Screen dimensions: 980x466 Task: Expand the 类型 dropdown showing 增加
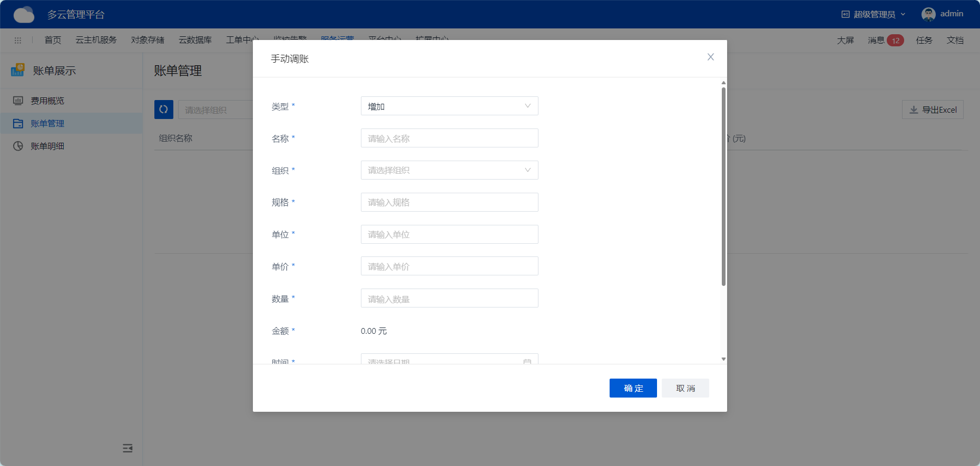(449, 106)
